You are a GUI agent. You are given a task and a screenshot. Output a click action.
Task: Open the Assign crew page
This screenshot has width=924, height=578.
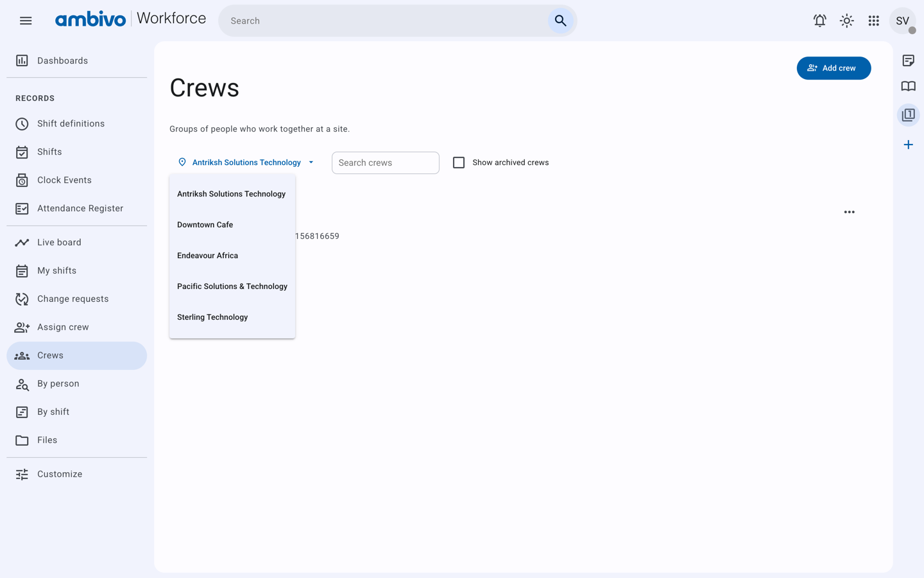[77, 327]
